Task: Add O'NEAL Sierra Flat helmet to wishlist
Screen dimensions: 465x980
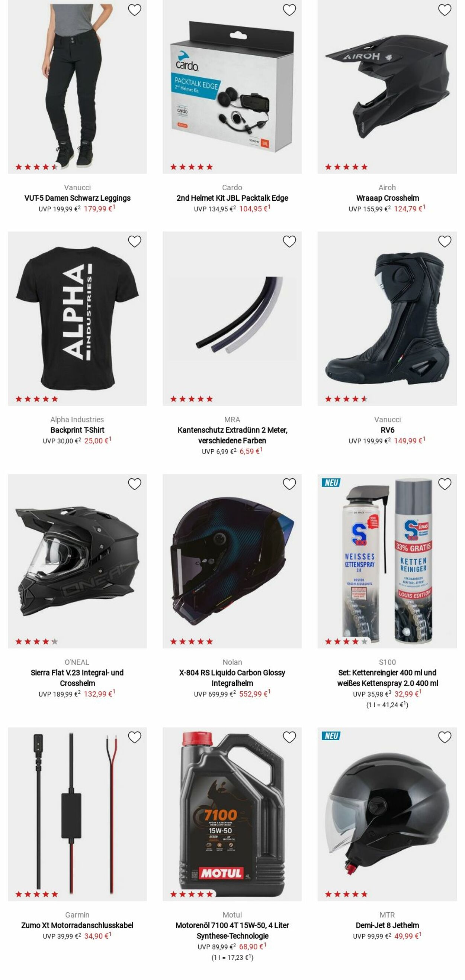Action: click(134, 484)
